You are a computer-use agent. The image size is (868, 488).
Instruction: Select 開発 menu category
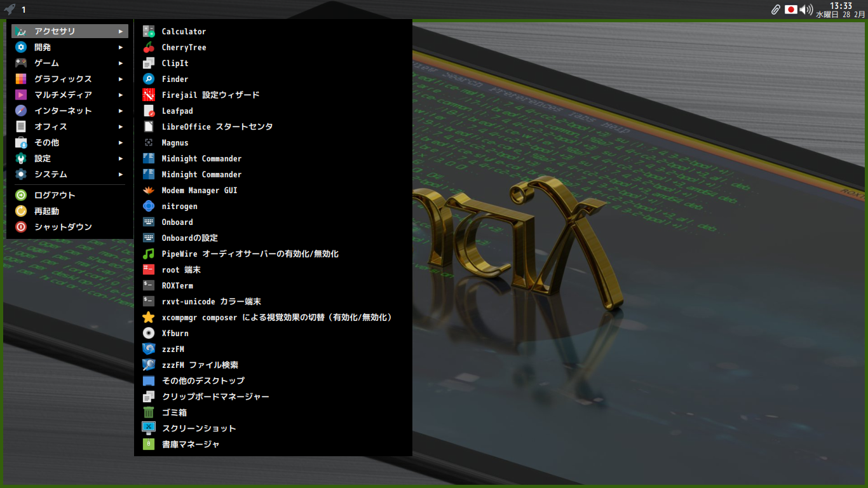[x=70, y=47]
